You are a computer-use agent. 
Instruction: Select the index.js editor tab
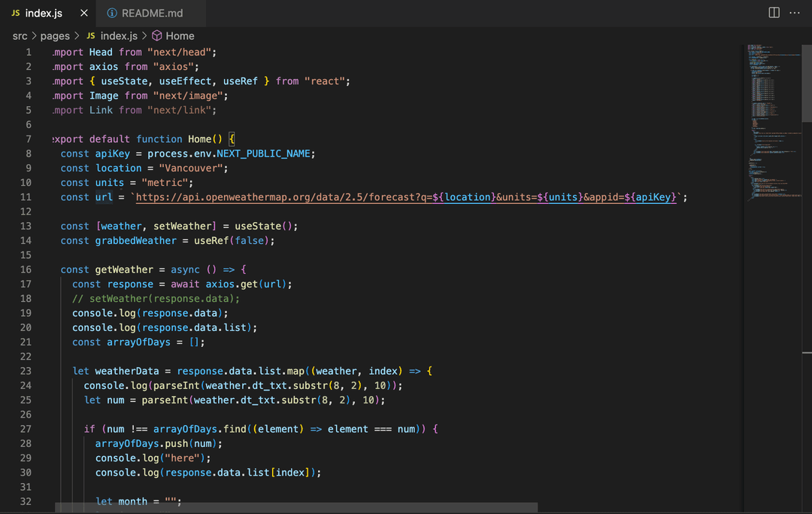click(x=44, y=14)
